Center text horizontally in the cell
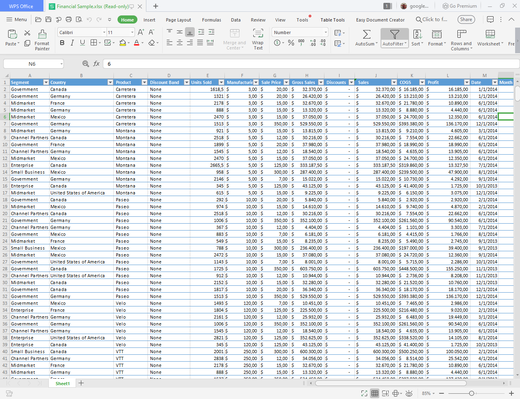 (179, 43)
